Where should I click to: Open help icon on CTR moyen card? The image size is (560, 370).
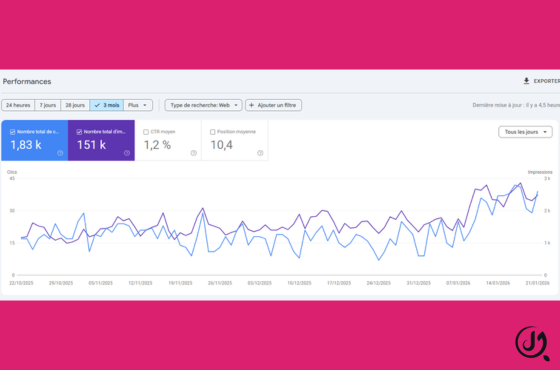coord(194,153)
